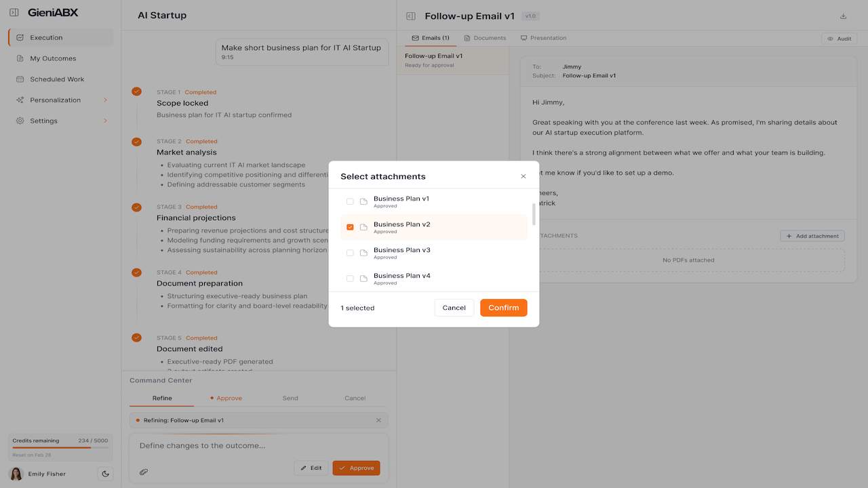
Task: Check the Business Plan v1 checkbox
Action: 350,201
